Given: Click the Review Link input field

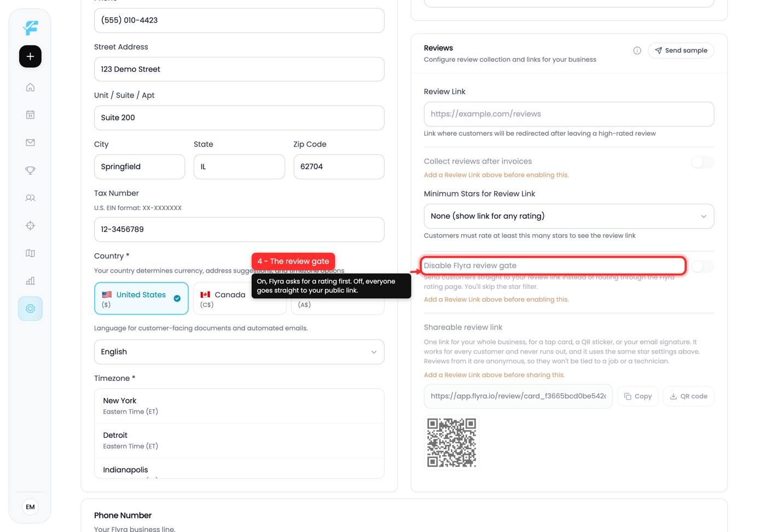Looking at the screenshot, I should [x=568, y=114].
